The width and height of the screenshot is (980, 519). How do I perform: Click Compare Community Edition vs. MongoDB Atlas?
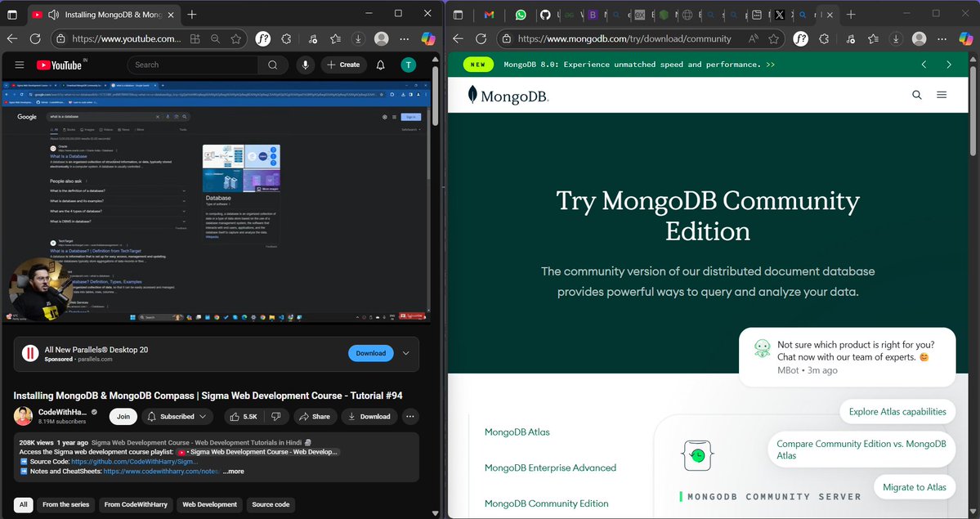861,450
